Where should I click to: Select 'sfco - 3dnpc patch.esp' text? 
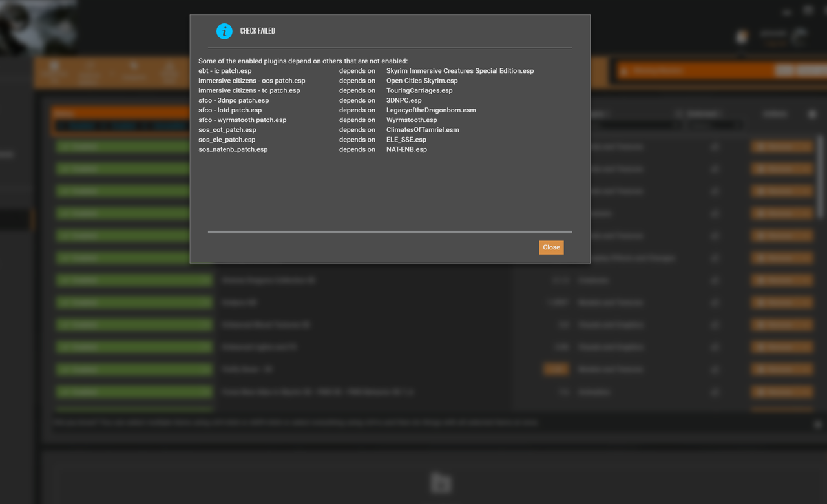point(234,100)
